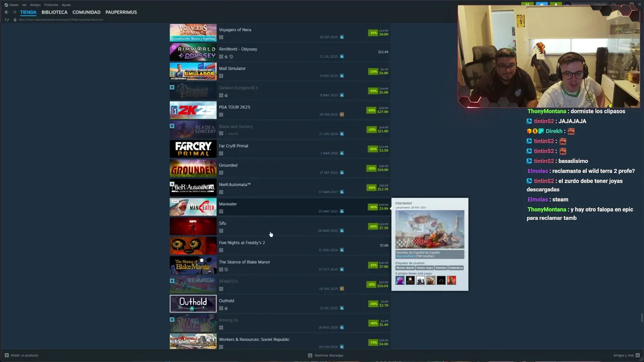The image size is (644, 362).
Task: Open the Mall Simulator thumbnail
Action: (x=193, y=71)
